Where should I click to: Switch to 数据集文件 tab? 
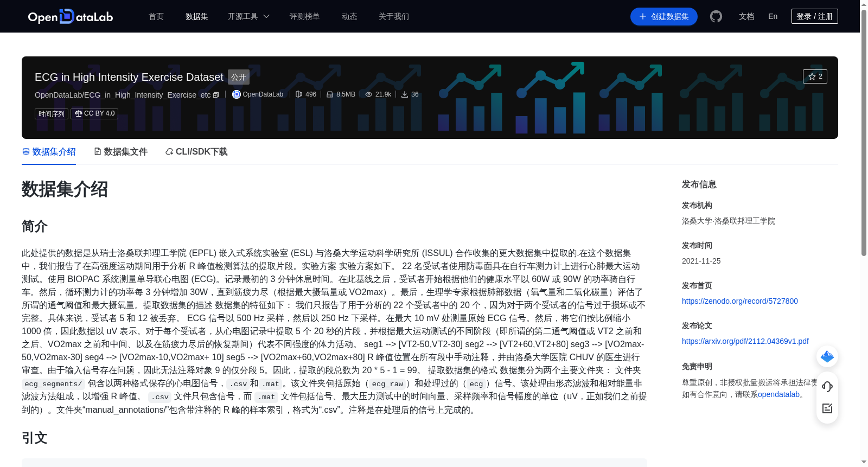(x=120, y=152)
